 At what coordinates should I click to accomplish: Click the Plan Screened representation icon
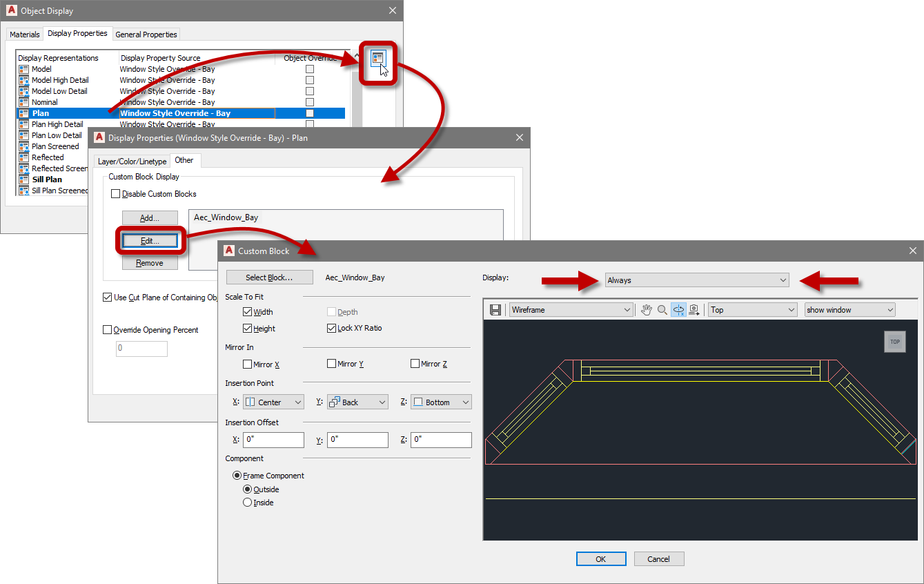pyautogui.click(x=24, y=146)
